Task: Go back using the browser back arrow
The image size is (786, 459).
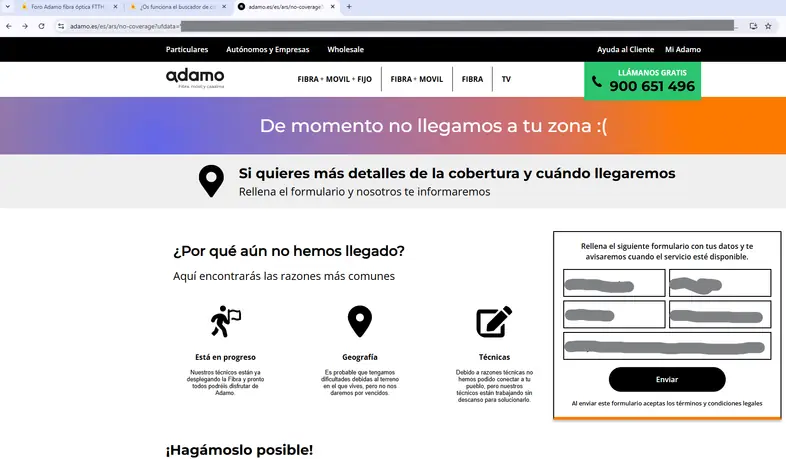Action: coord(9,26)
